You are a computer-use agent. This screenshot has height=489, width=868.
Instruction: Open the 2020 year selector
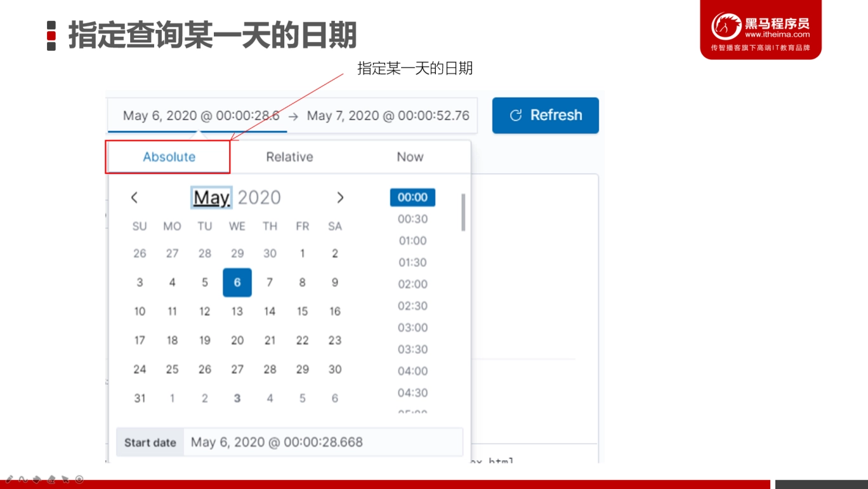260,198
